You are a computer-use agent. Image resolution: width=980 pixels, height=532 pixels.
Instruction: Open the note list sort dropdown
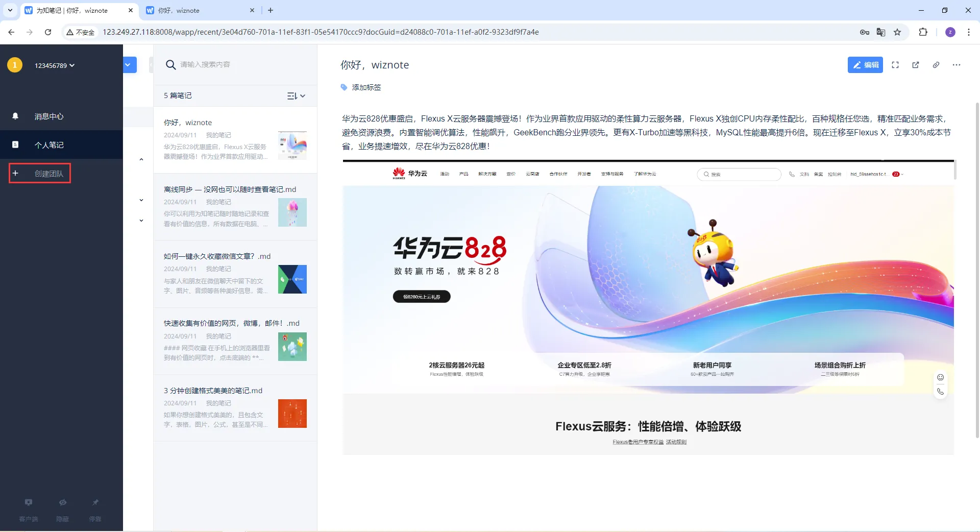pyautogui.click(x=296, y=96)
